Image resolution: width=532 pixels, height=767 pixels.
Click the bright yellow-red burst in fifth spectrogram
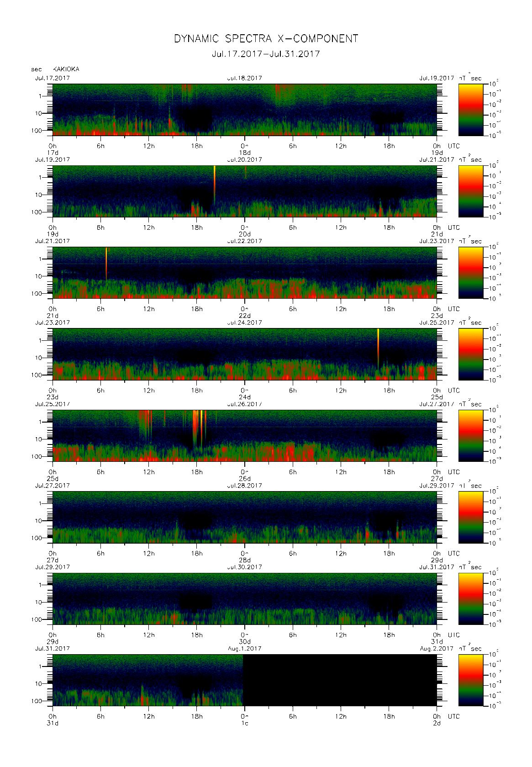tap(197, 423)
